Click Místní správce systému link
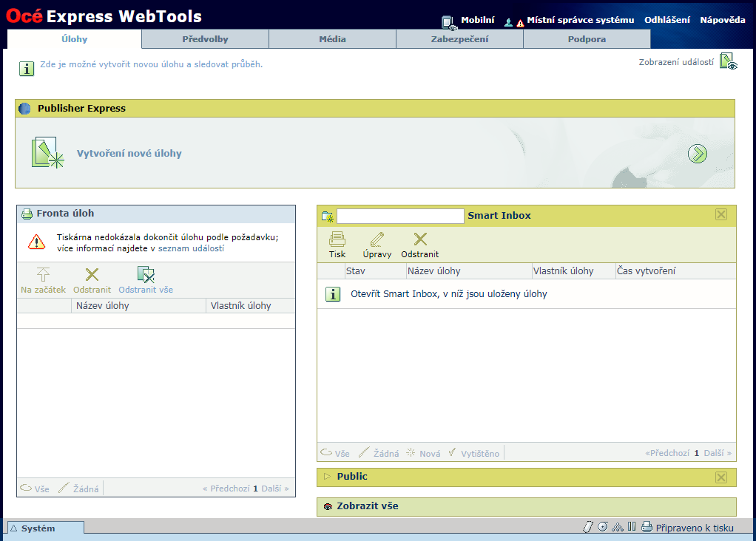The image size is (756, 541). point(580,20)
